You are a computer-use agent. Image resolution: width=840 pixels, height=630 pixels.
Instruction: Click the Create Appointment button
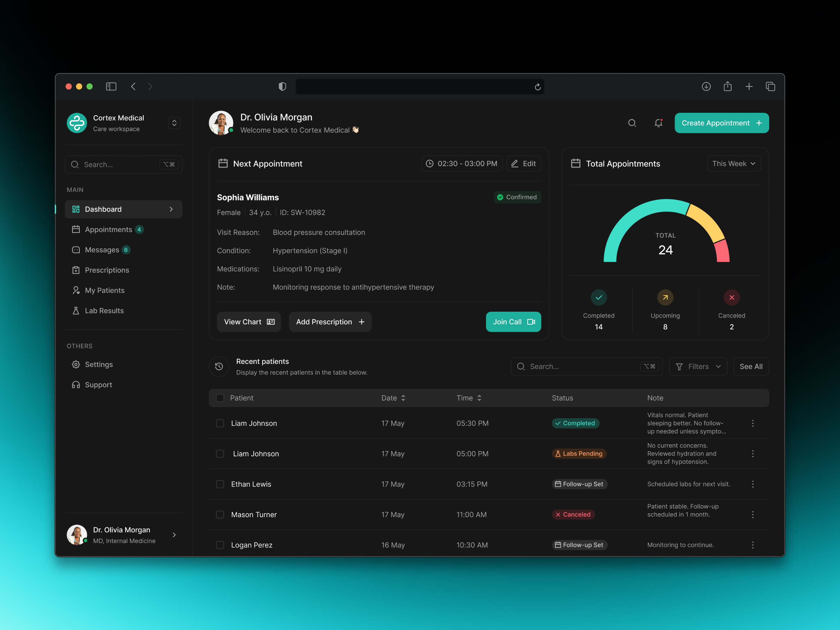(721, 123)
